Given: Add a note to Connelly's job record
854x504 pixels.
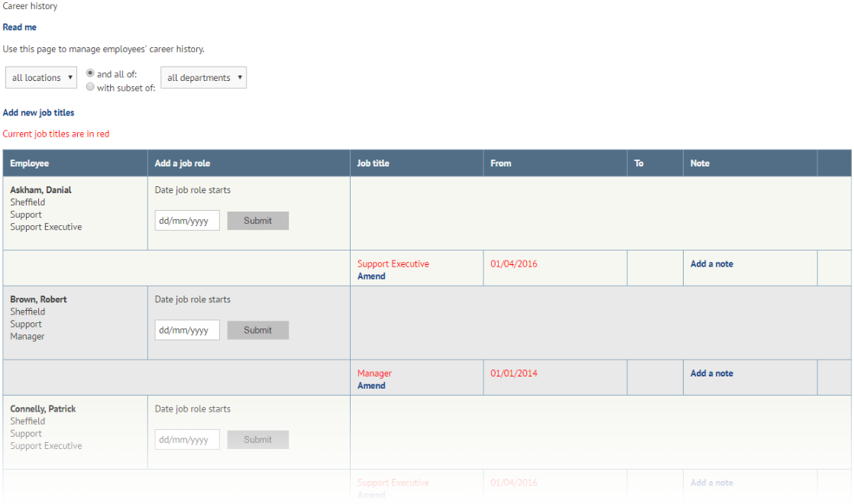Looking at the screenshot, I should pyautogui.click(x=711, y=483).
